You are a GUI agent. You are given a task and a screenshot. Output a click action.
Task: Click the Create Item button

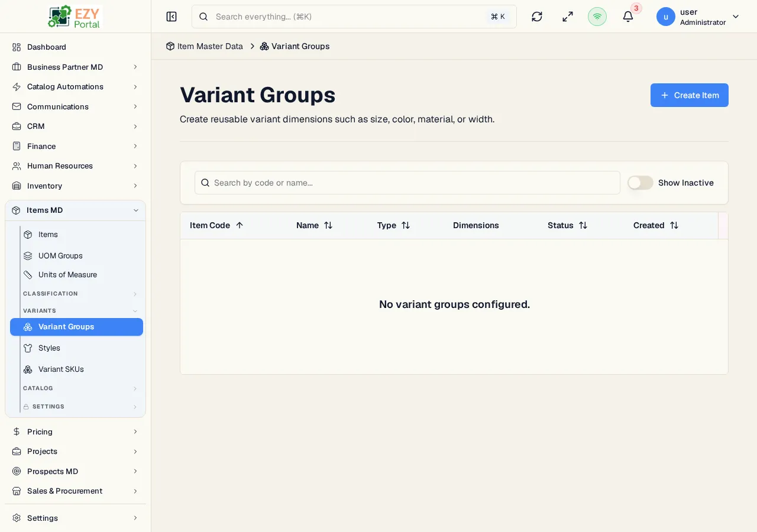(690, 95)
